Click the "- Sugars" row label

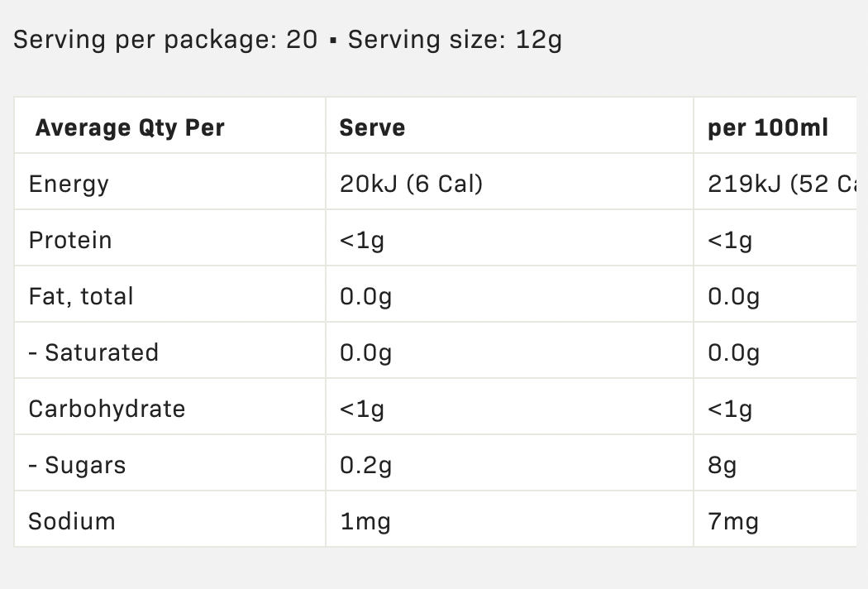77,465
